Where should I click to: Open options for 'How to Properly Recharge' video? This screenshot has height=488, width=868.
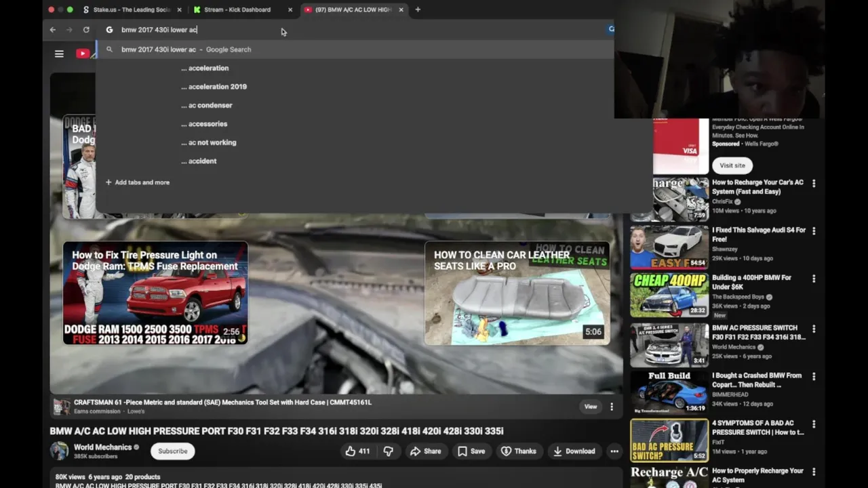[x=814, y=472]
